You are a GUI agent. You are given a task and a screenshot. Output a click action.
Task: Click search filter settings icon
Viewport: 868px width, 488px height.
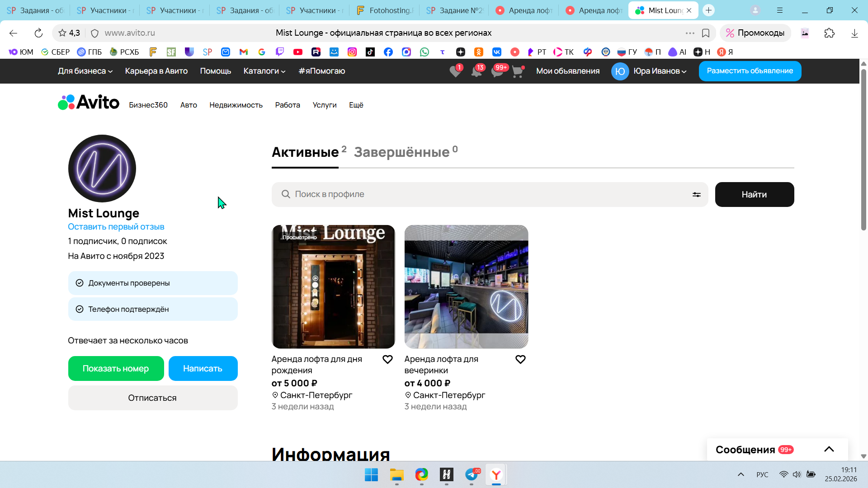696,194
